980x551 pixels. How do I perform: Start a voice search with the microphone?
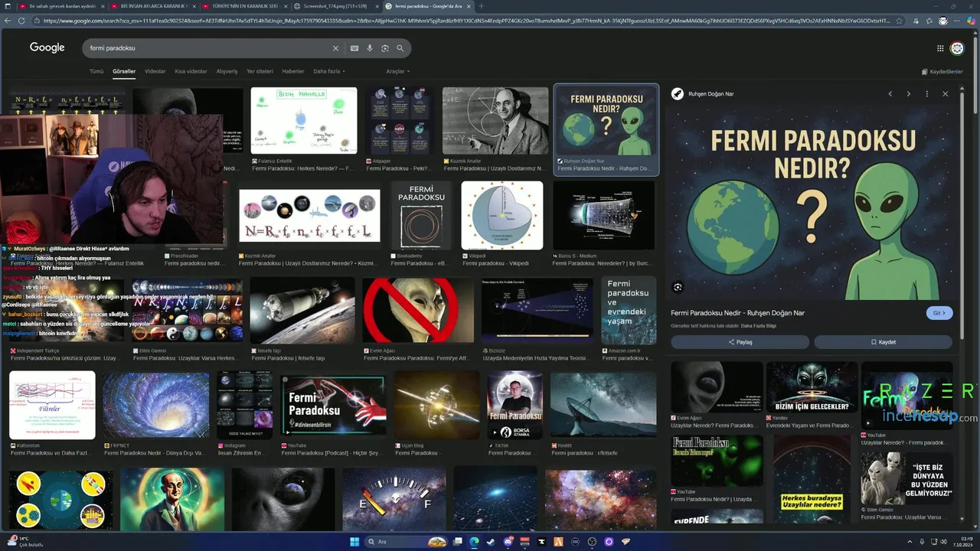pyautogui.click(x=370, y=48)
